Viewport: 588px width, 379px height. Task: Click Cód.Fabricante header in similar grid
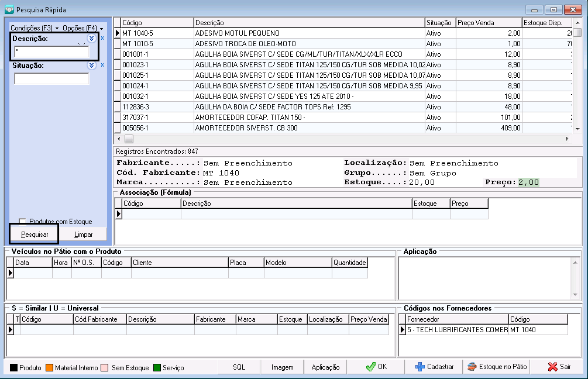point(99,319)
